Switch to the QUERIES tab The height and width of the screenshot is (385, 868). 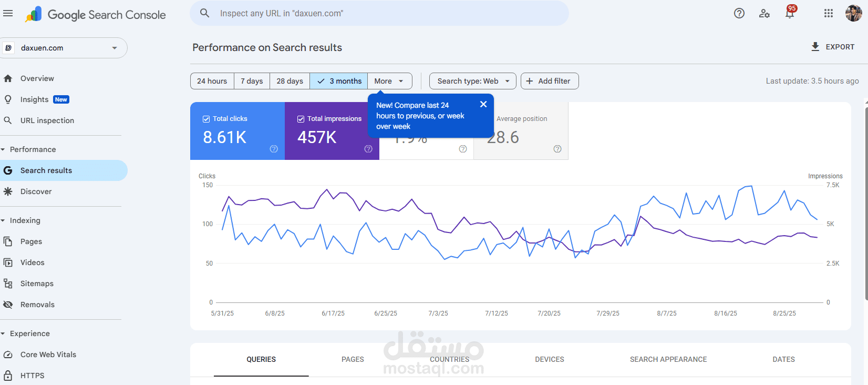click(x=261, y=360)
